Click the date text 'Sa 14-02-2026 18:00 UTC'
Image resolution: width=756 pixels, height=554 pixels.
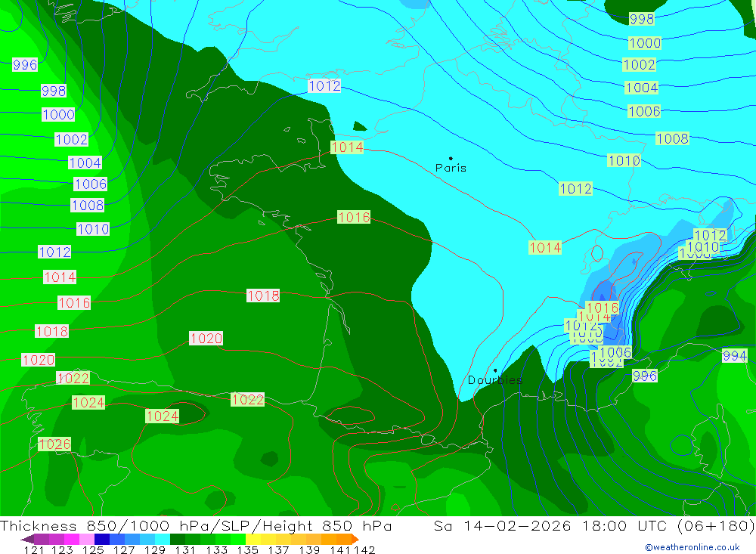(x=550, y=525)
